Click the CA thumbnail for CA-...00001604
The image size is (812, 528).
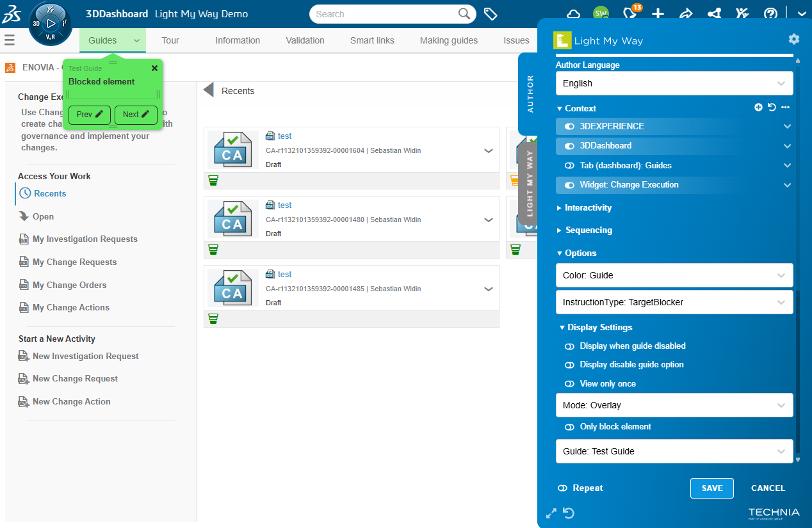click(233, 150)
